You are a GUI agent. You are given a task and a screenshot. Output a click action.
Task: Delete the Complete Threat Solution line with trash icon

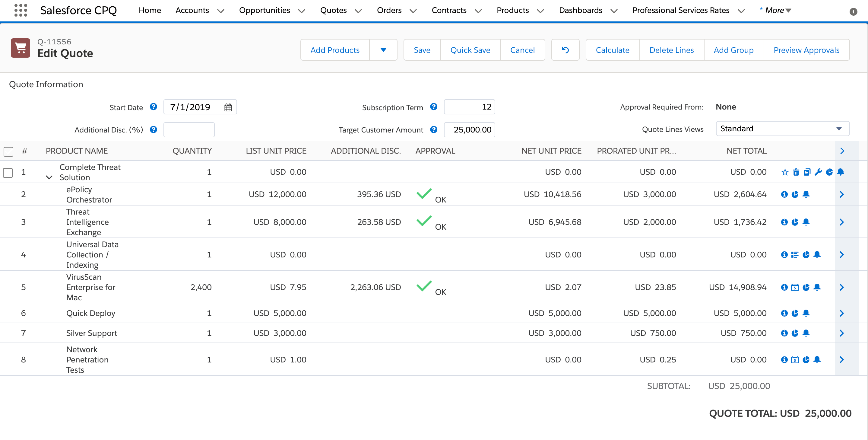[x=796, y=172]
